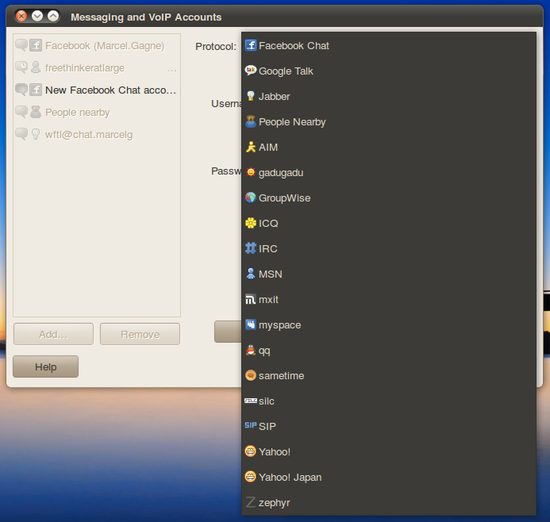Select the AIM running-man icon
This screenshot has width=550, height=522.
[x=250, y=147]
